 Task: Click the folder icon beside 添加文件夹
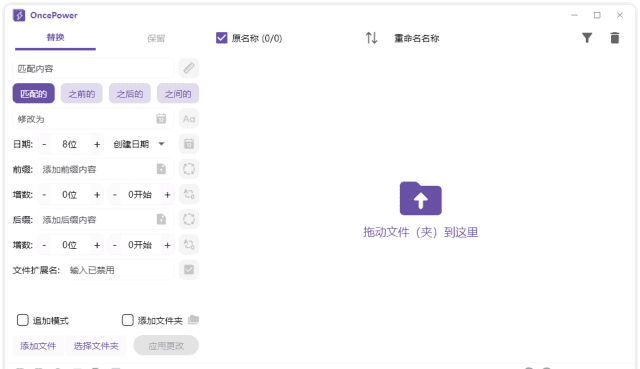point(193,320)
